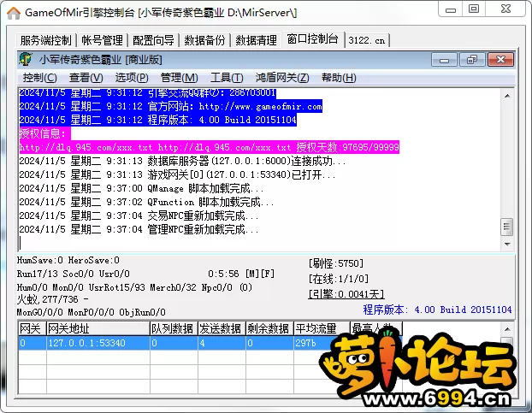Click the inner window's app icon
Viewport: 532px width, 413px height.
(x=26, y=59)
